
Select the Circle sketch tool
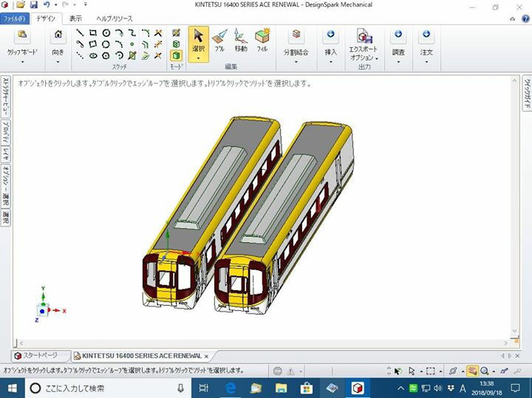106,33
